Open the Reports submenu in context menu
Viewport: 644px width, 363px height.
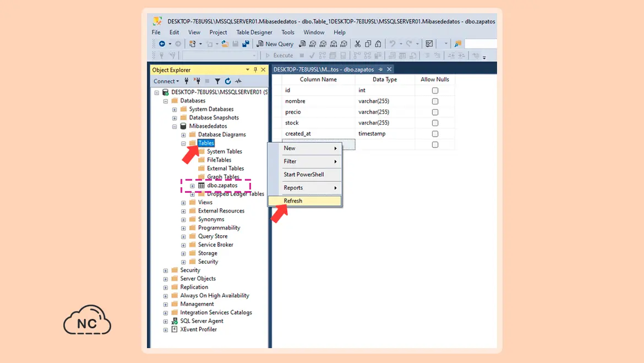304,187
